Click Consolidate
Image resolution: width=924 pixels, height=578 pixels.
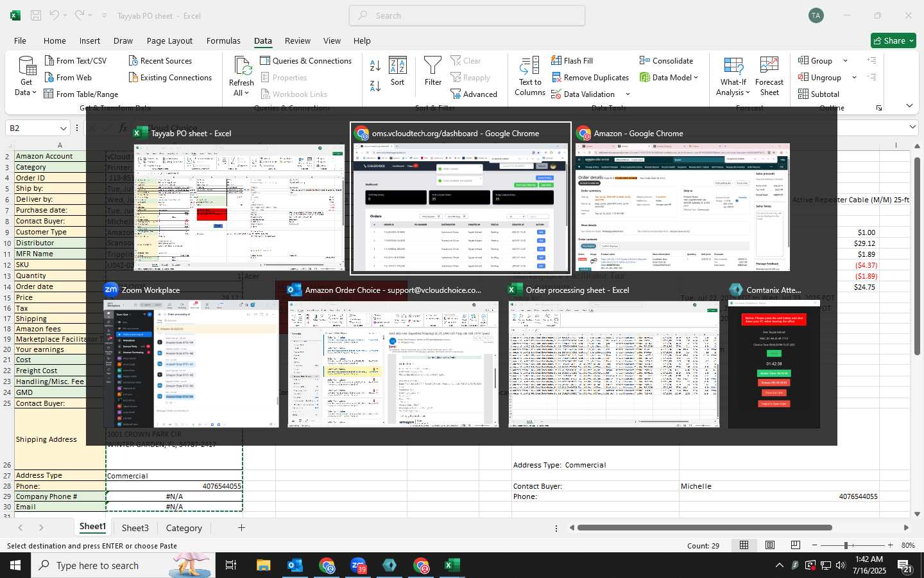(666, 60)
